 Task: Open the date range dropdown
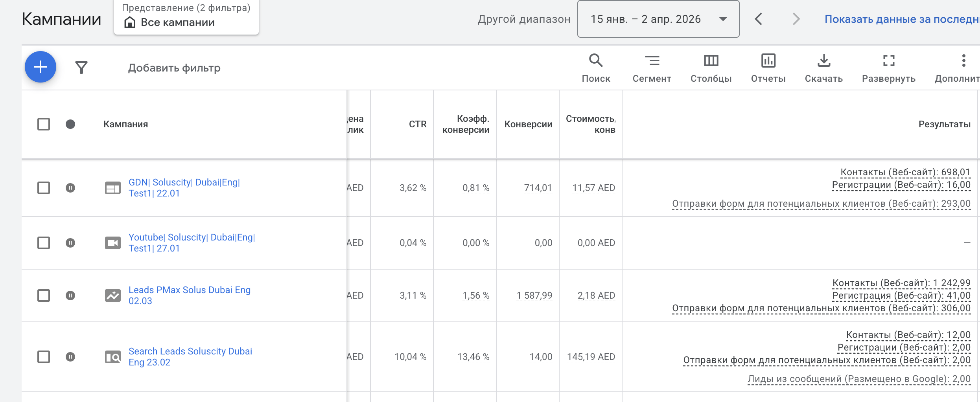pyautogui.click(x=658, y=19)
